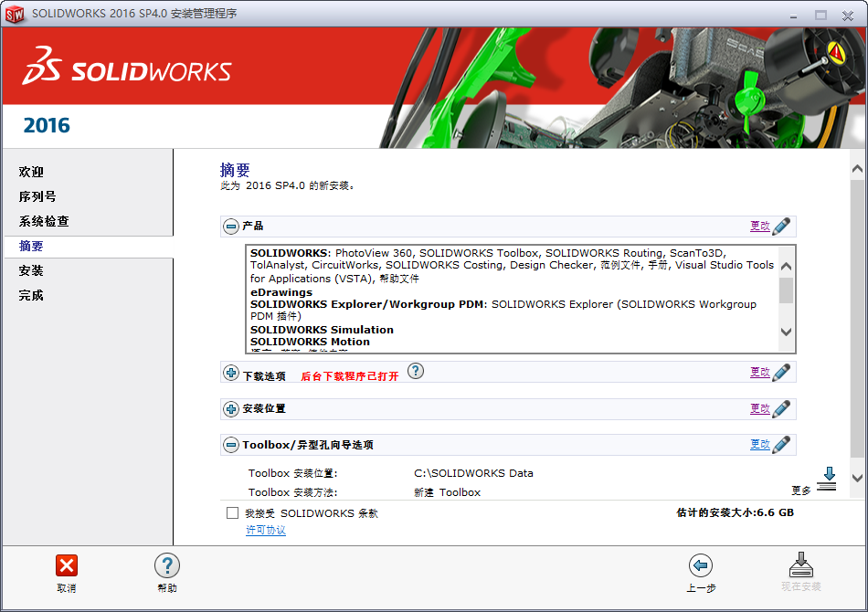
Task: Minimize the installation manager window
Action: point(793,16)
